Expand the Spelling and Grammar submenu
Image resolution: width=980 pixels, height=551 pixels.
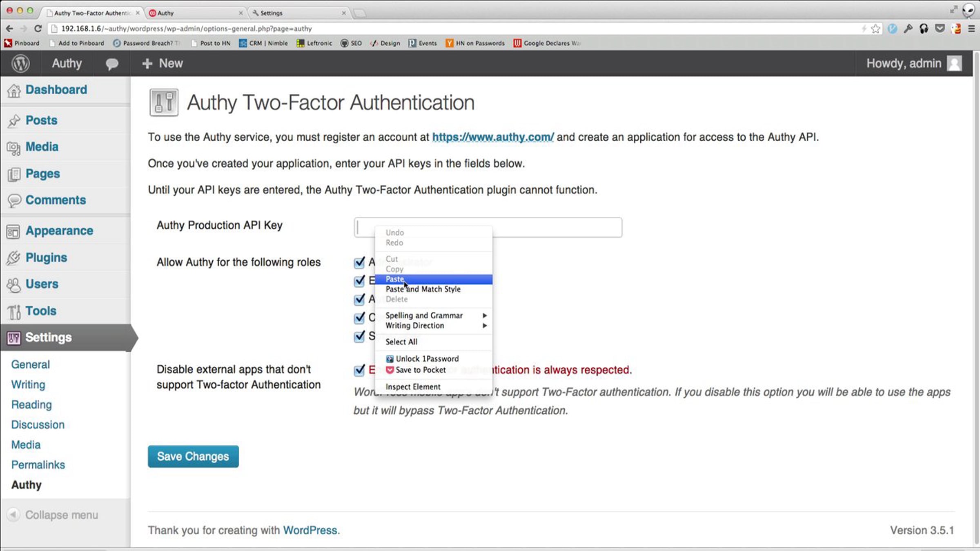tap(434, 315)
